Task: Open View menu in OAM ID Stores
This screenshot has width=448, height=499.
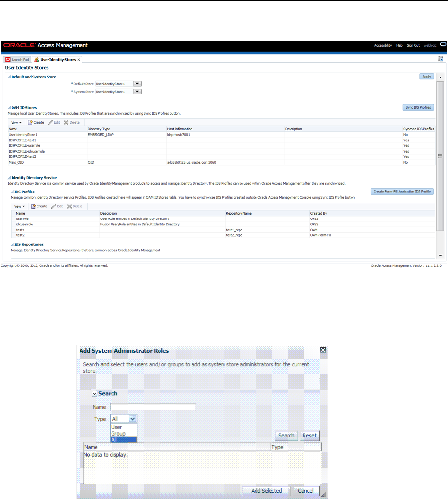Action: (16, 122)
